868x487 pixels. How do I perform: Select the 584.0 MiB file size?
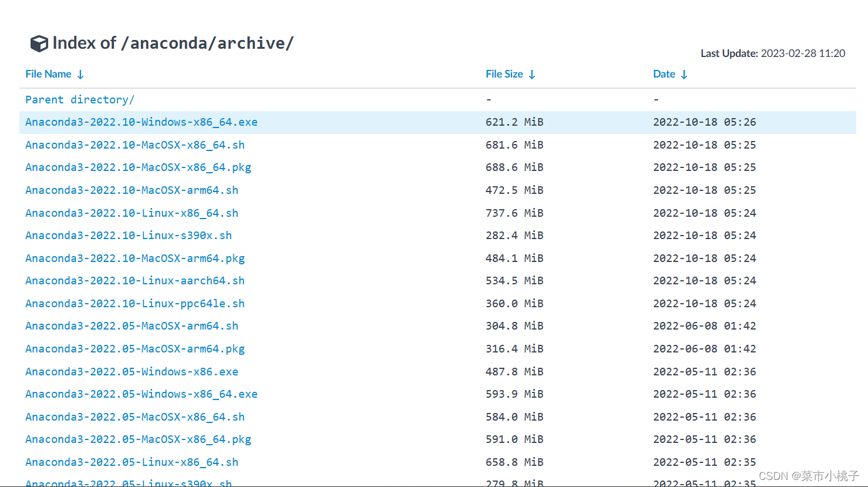[514, 417]
